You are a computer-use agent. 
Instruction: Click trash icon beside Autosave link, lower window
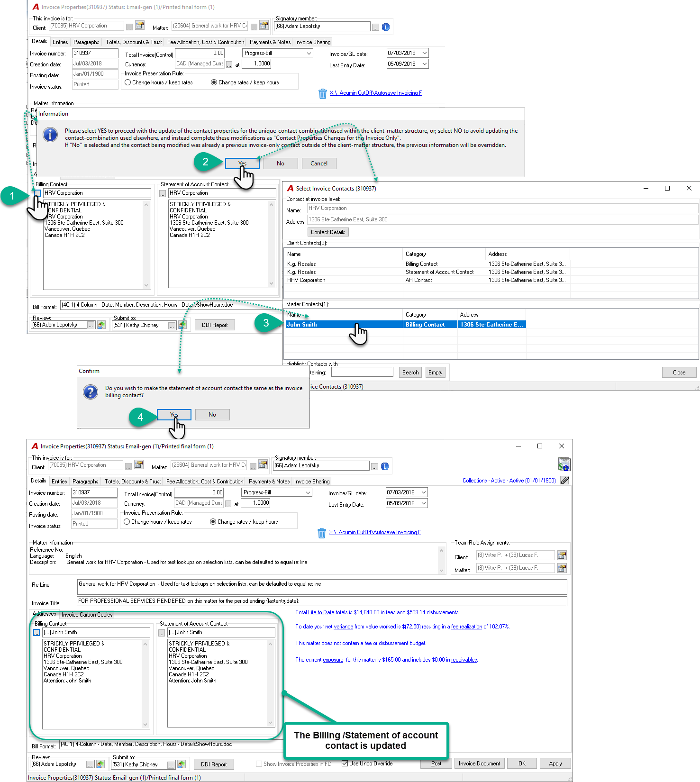click(x=322, y=533)
